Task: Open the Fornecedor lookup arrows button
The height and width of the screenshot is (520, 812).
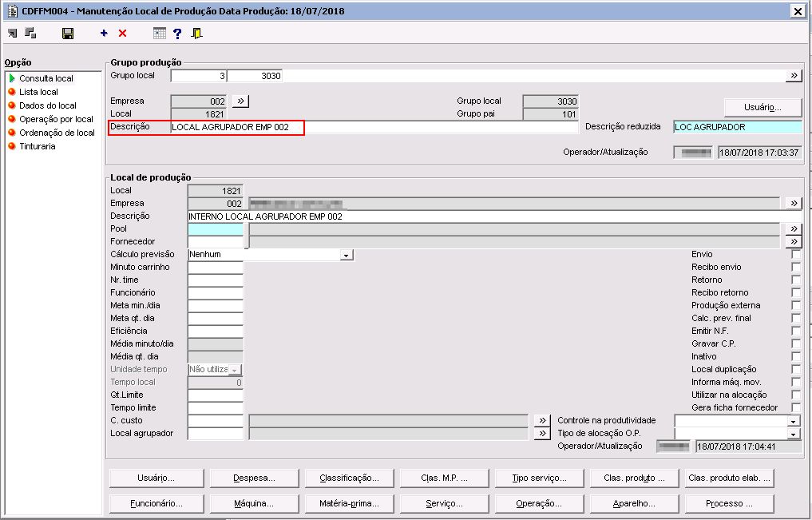Action: [794, 241]
